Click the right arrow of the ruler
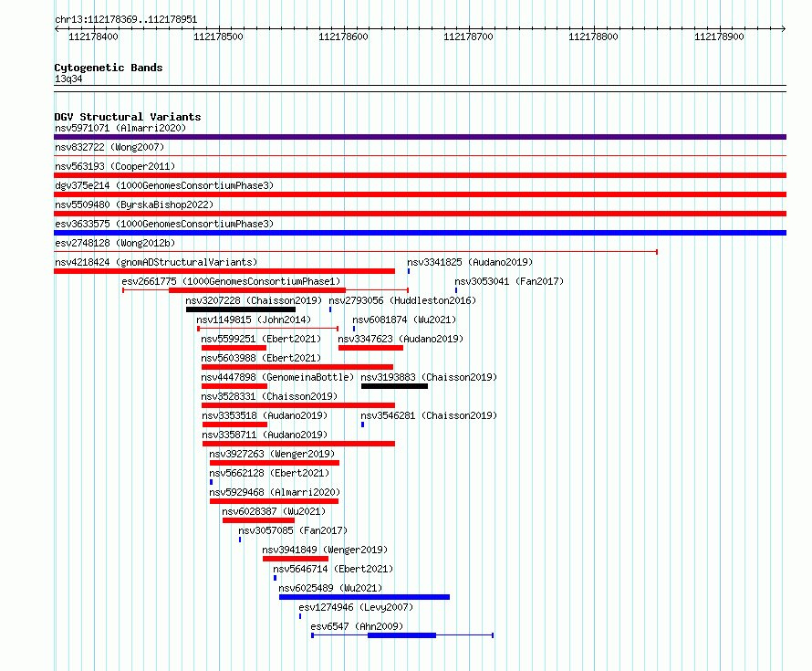The width and height of the screenshot is (812, 671). point(784,28)
